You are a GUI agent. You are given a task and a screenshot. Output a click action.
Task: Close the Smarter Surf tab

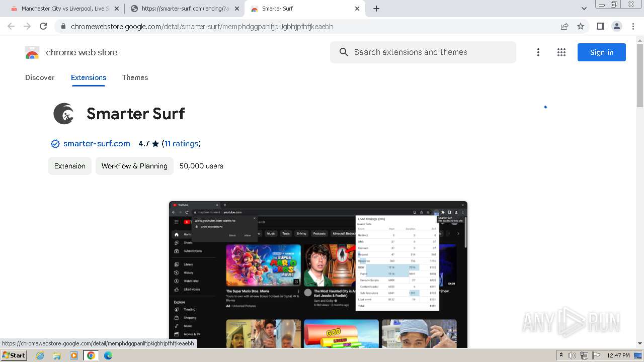point(357,9)
